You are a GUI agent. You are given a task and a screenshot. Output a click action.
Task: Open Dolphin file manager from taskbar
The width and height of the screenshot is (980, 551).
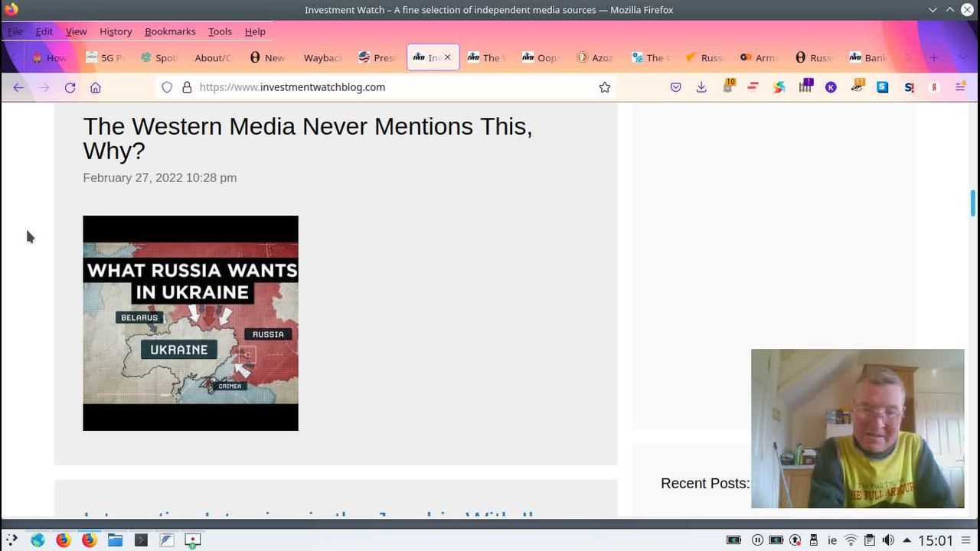(115, 540)
